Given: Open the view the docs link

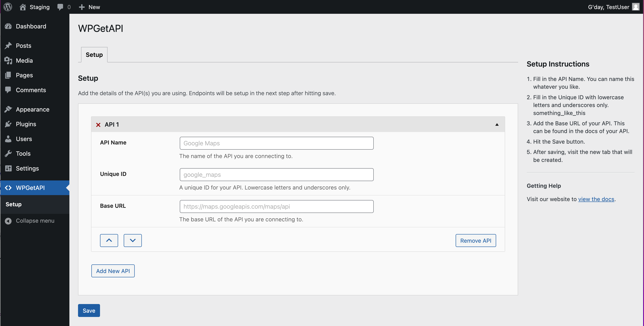Looking at the screenshot, I should tap(596, 199).
